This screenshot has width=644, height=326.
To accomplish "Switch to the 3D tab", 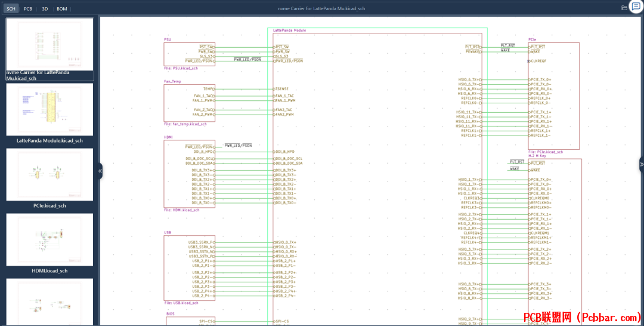I will [x=45, y=8].
